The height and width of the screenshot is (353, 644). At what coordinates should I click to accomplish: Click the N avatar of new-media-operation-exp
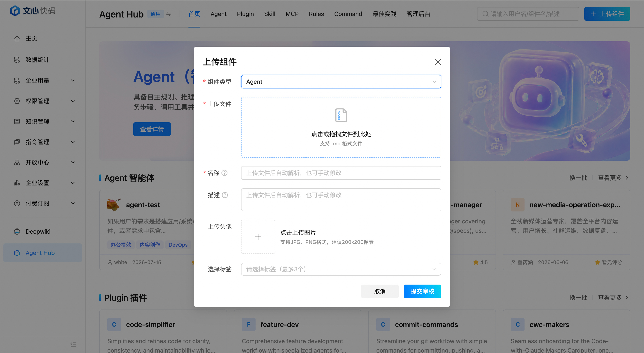pyautogui.click(x=517, y=205)
